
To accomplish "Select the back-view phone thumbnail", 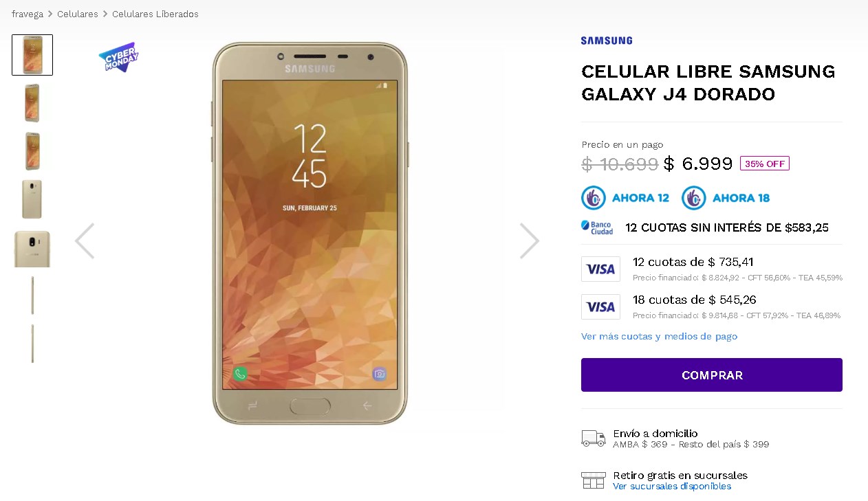I will tap(32, 199).
